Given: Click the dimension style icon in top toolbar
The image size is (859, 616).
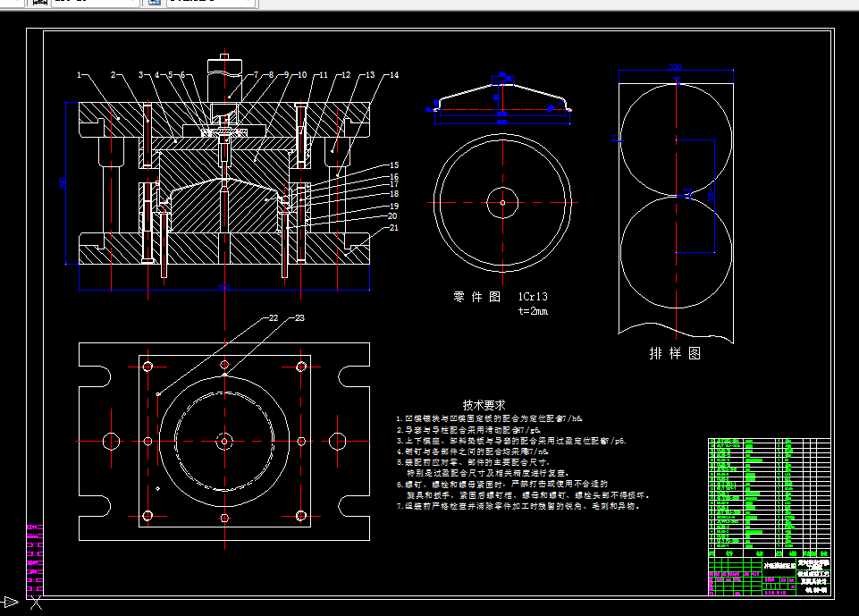Looking at the screenshot, I should [x=39, y=2].
